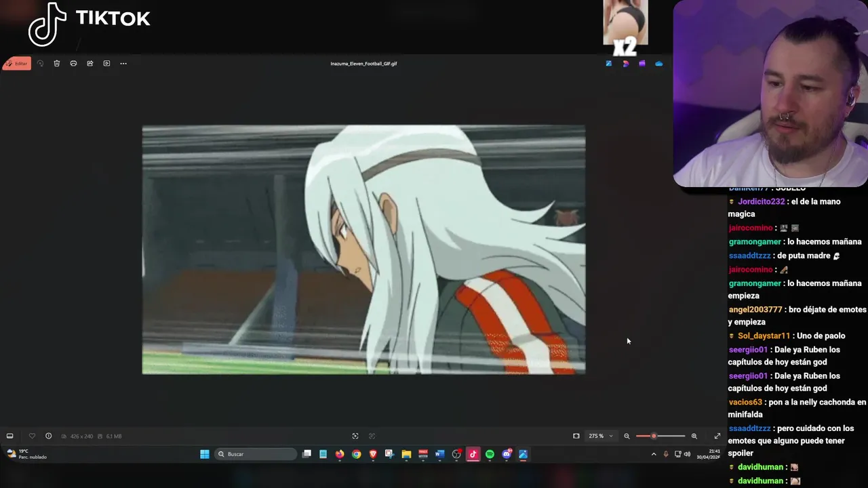Screen dimensions: 868x488
Task: Click username vacios63 in chat
Action: pos(745,402)
